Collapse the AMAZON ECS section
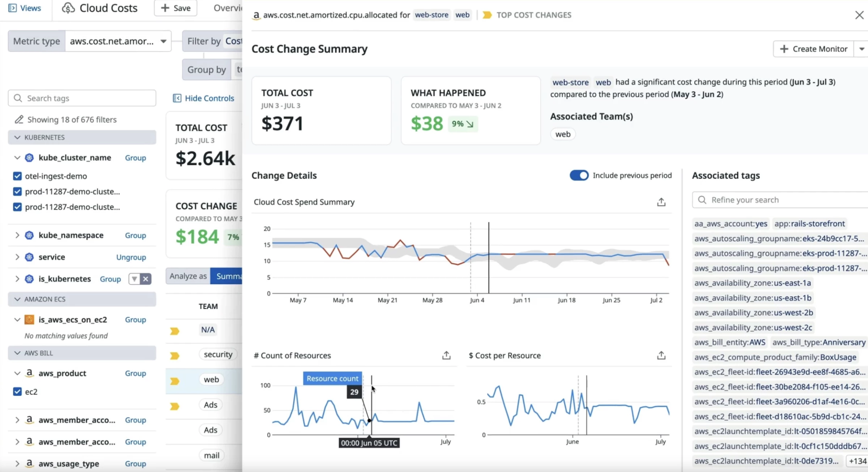The height and width of the screenshot is (472, 868). (x=17, y=299)
